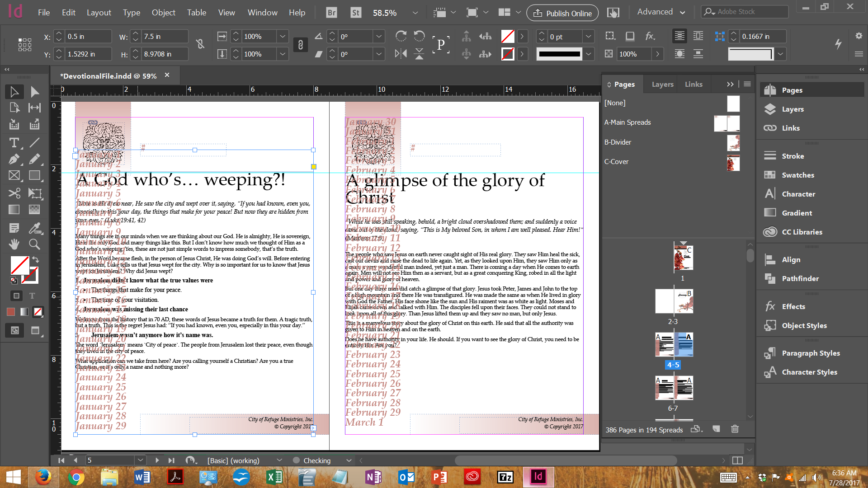Toggle Preview screen mode in toolbox
This screenshot has width=868, height=488.
tap(35, 330)
